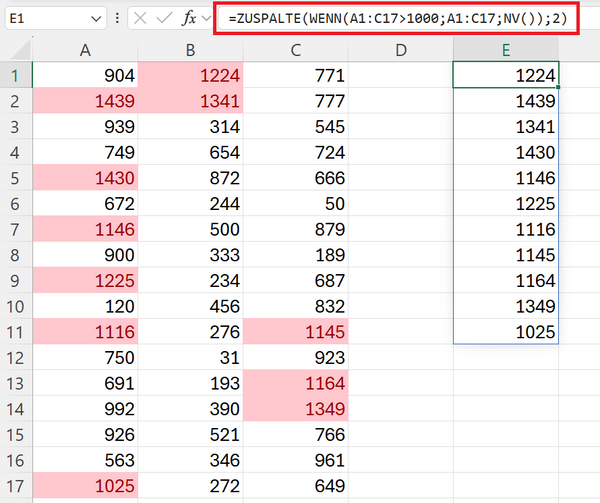
Task: Select row 1 header
Action: (16, 75)
